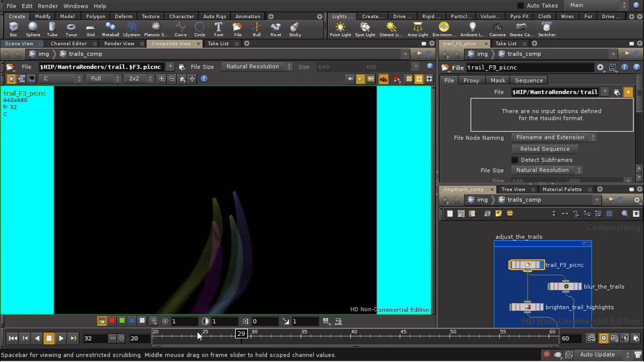Image resolution: width=644 pixels, height=362 pixels.
Task: Toggle the blue channel display
Action: (x=132, y=321)
